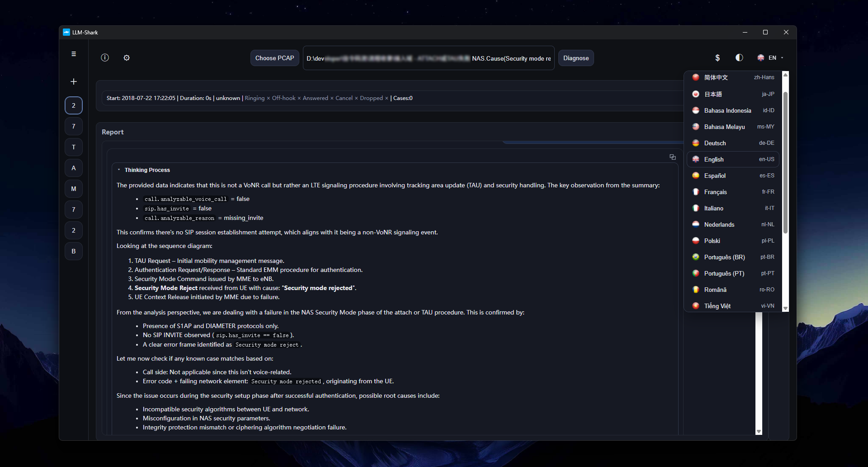868x467 pixels.
Task: Remove the Dropped filter tag
Action: (387, 98)
